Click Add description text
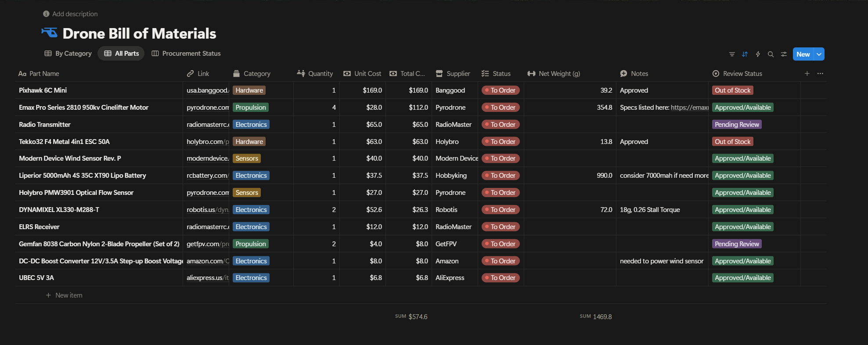Screen dimensions: 868x345 (x=75, y=14)
